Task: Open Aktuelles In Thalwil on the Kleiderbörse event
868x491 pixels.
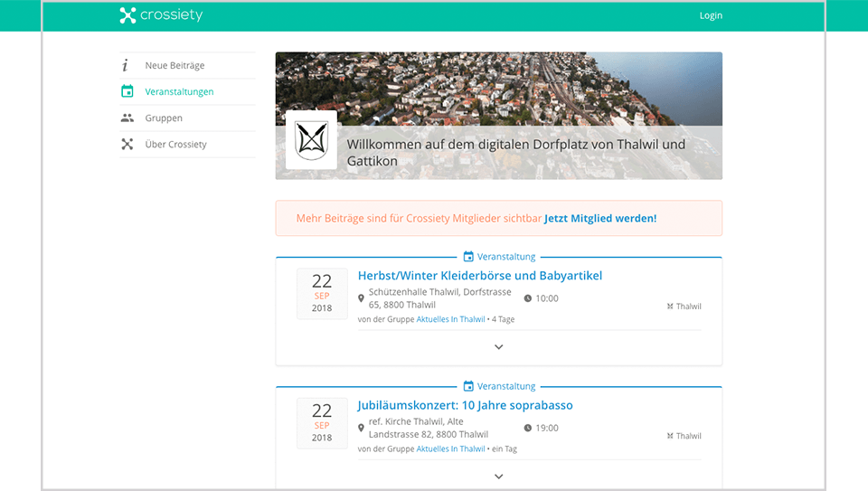Action: tap(450, 319)
